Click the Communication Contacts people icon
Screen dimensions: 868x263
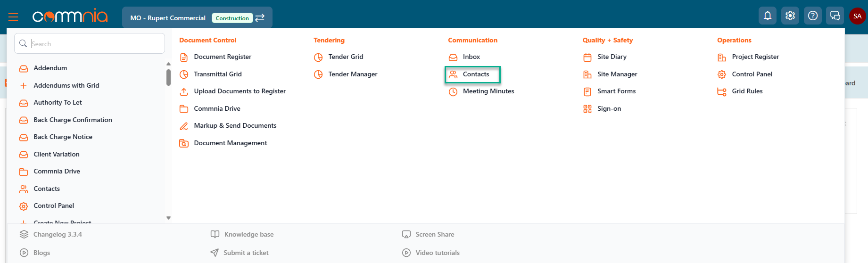point(453,74)
